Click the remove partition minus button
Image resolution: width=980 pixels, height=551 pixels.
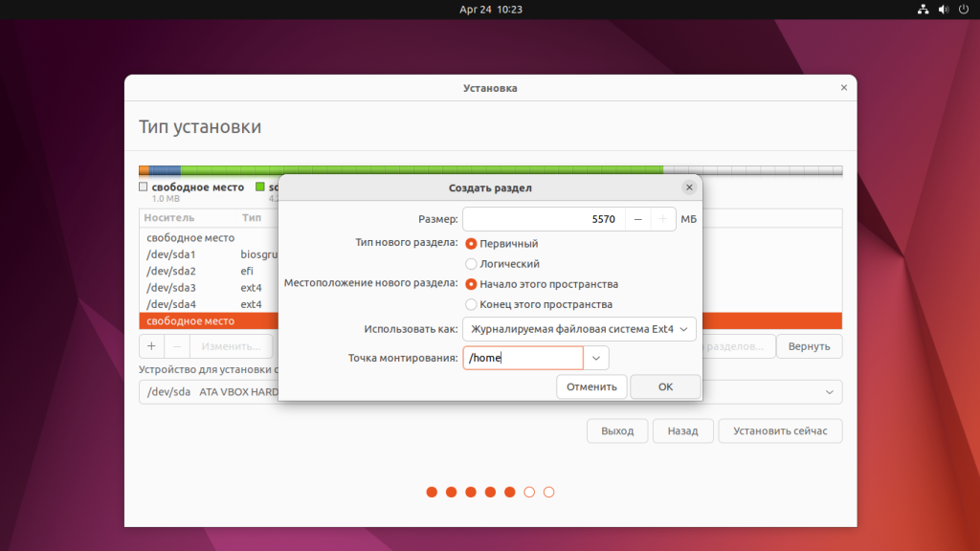pos(176,346)
